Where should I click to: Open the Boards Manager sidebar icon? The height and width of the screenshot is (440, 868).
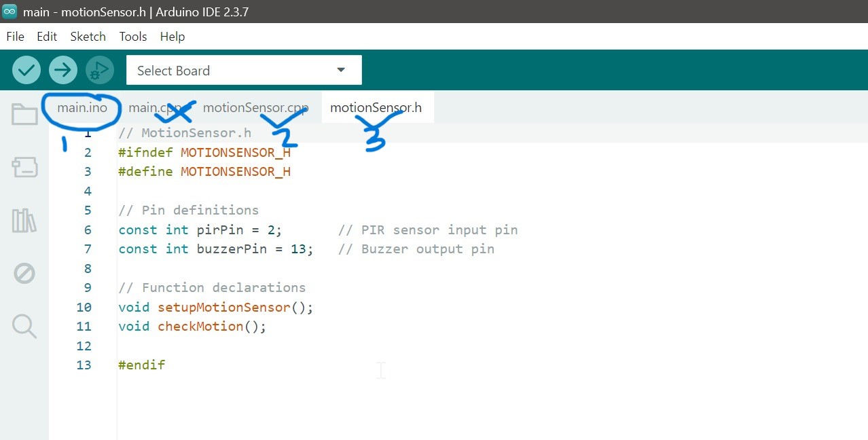point(25,167)
